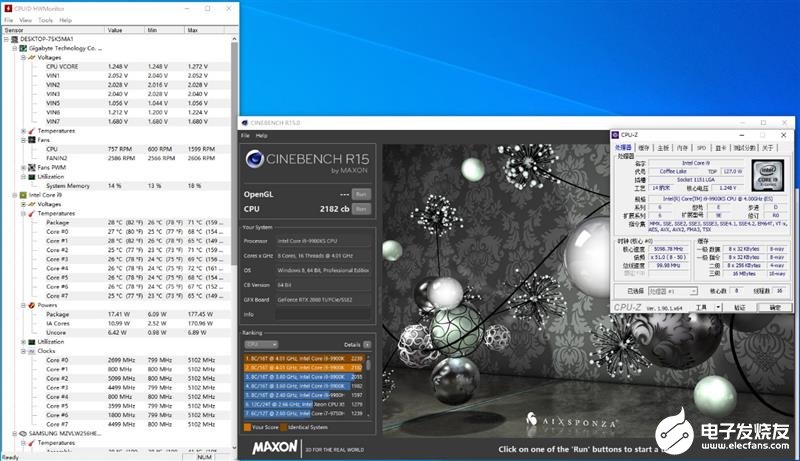Screen dimensions: 800x461
Task: Click the 工具 button in CPU-Z
Action: click(702, 307)
